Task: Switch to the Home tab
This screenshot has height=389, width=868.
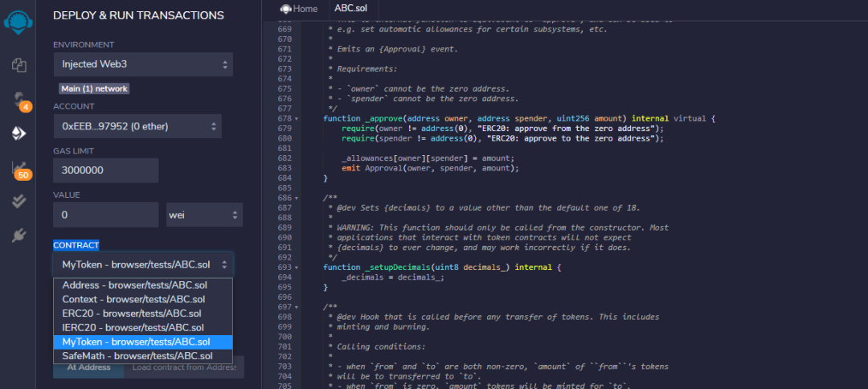Action: click(299, 9)
